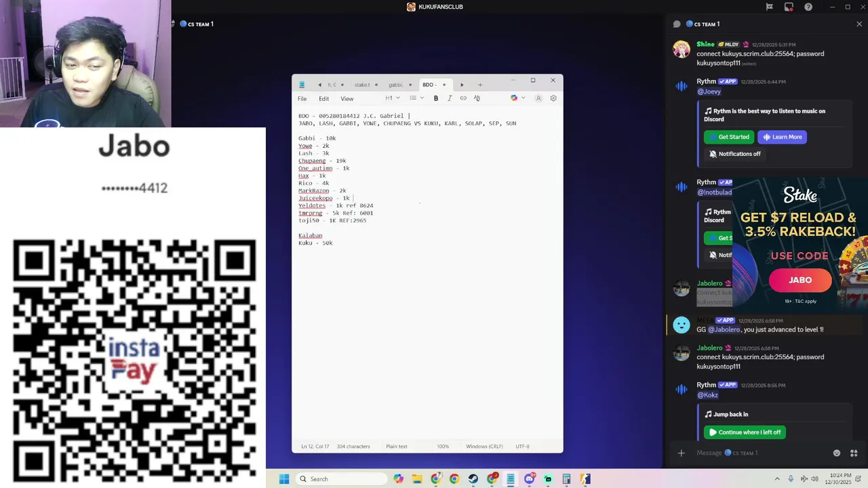868x488 pixels.
Task: Open the Plain text format selector
Action: point(397,447)
